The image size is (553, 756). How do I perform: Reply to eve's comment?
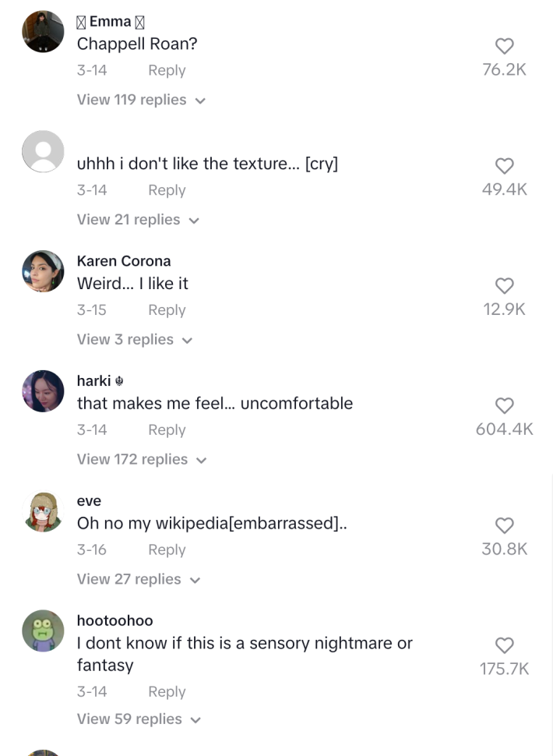167,549
